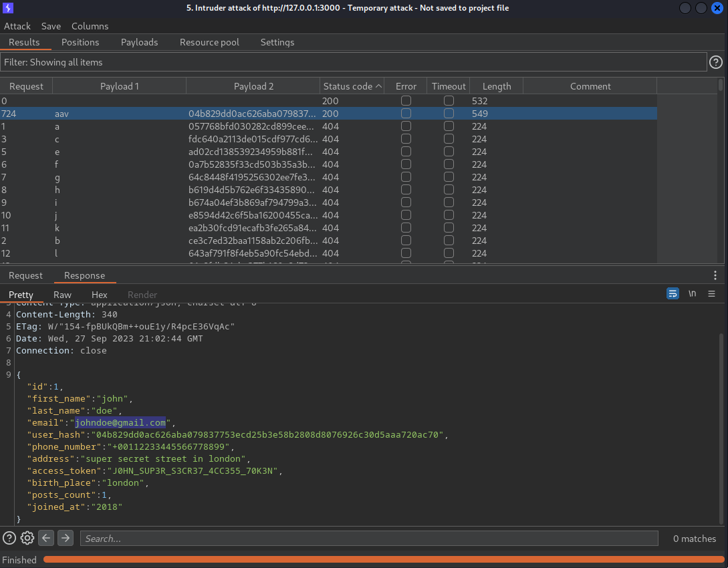
Task: Switch to the Payloads tab
Action: pyautogui.click(x=139, y=42)
